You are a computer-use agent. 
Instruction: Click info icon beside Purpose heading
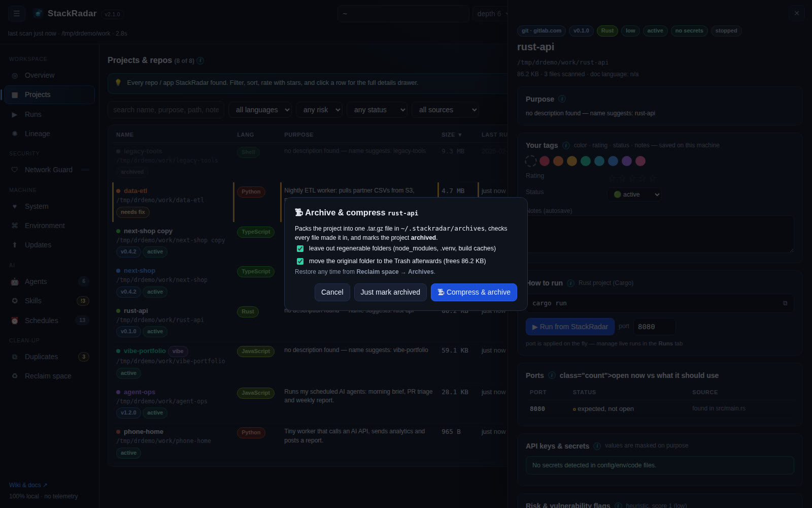pos(562,99)
